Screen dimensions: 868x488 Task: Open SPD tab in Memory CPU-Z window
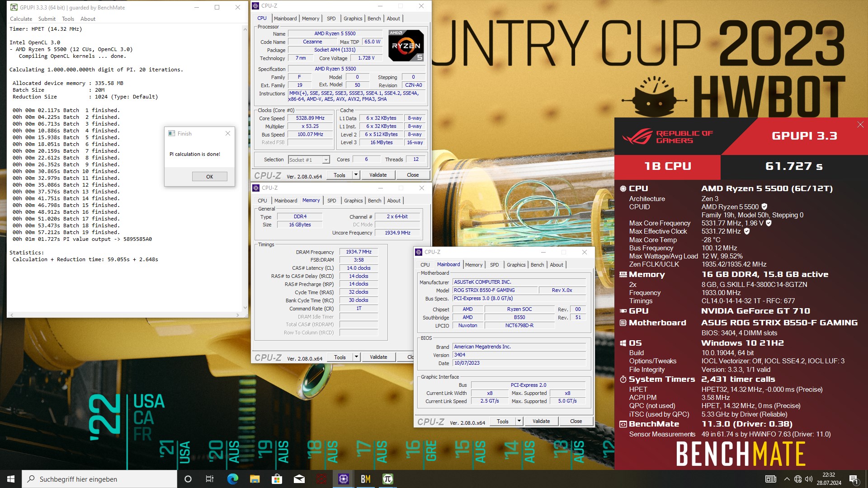[332, 201]
